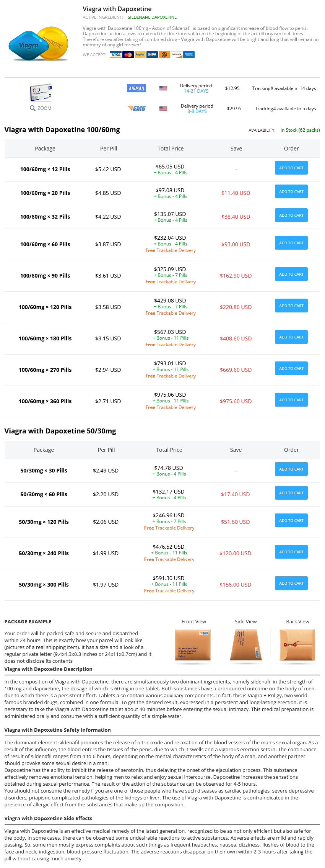325x868 pixels.
Task: Click the Discover card icon
Action: 177,55
